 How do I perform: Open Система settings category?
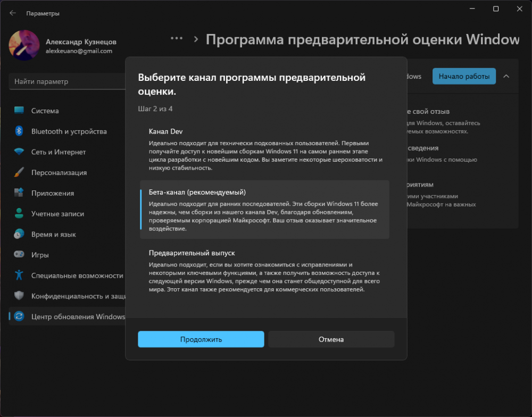point(67,111)
